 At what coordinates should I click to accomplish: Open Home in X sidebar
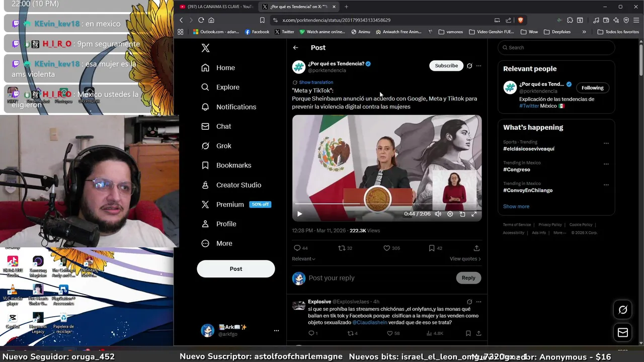[218, 67]
